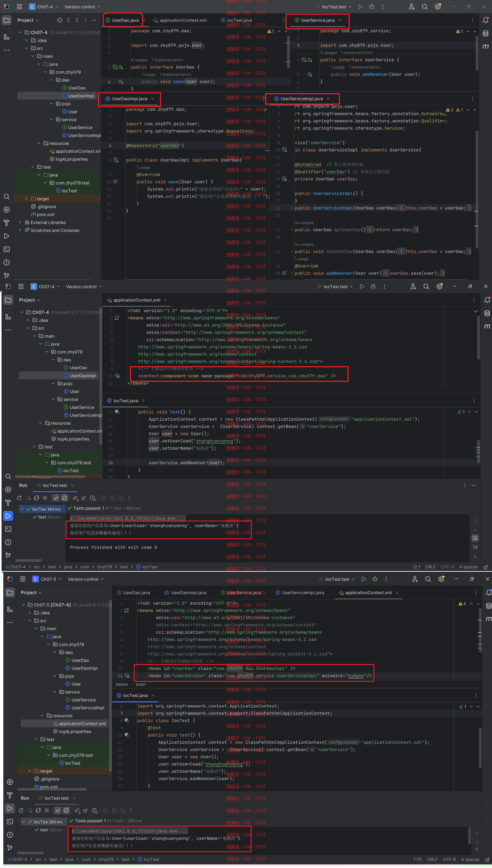Close the applicationContext.xml tab in Ch07-5 window
492x868 pixels.
click(397, 592)
